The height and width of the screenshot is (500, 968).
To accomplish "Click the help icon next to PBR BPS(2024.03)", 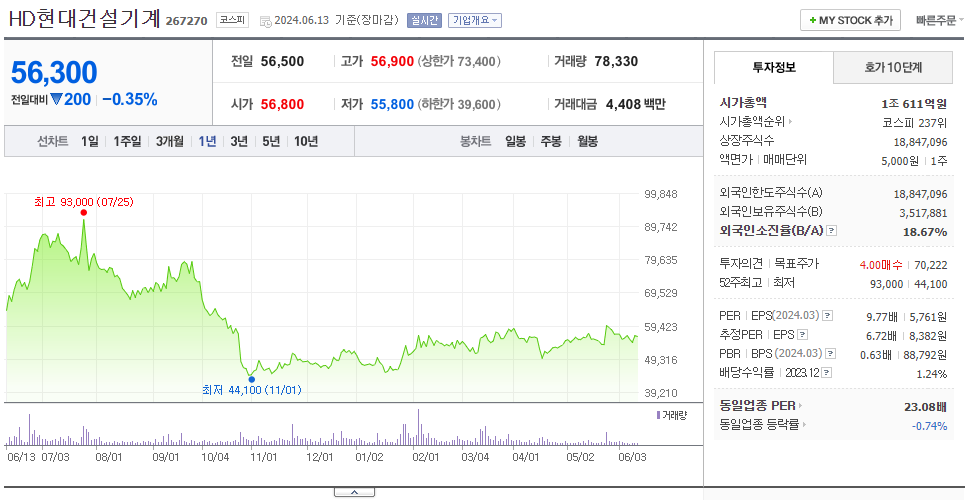I will [831, 354].
